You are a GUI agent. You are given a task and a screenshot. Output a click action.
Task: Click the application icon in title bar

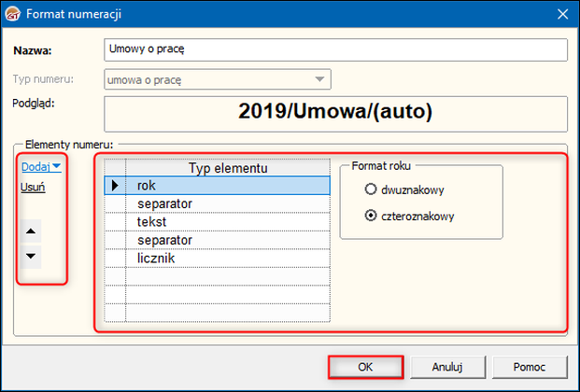(x=12, y=14)
